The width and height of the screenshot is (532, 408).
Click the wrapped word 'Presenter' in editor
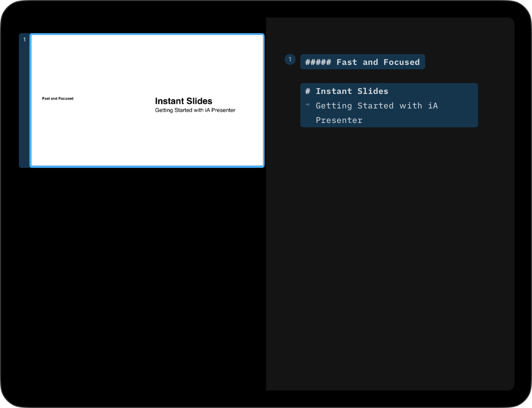[339, 120]
